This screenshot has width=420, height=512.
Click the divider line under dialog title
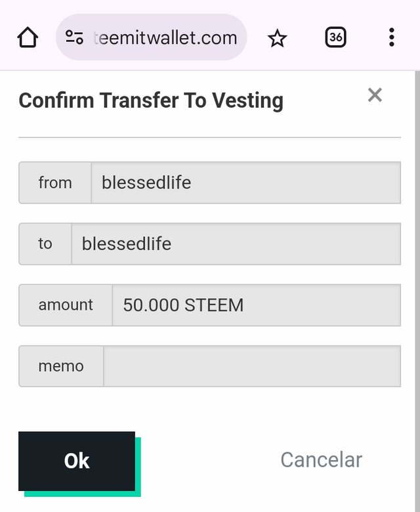pos(209,137)
